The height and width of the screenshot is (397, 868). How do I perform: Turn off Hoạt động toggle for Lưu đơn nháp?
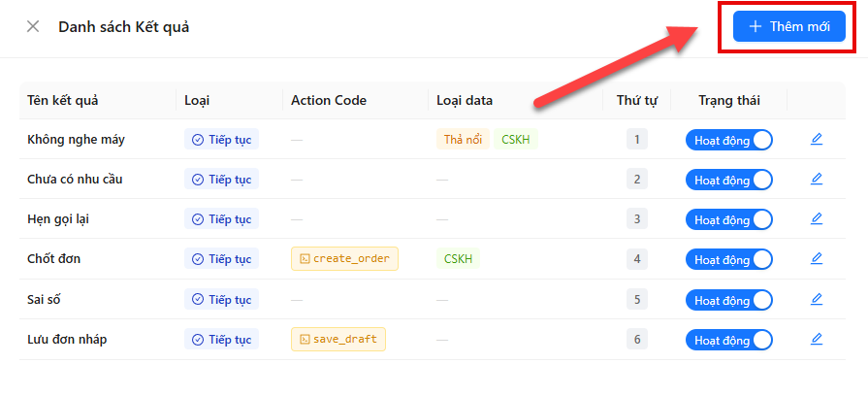point(728,340)
